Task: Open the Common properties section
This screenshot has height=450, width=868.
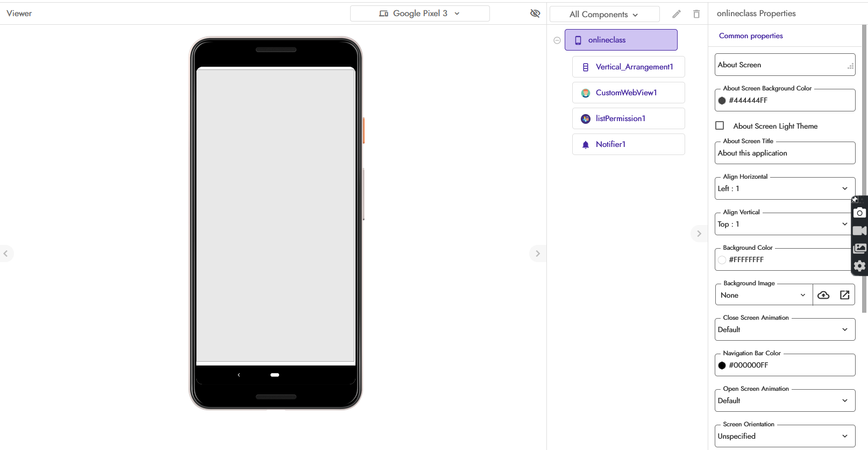Action: [x=751, y=36]
